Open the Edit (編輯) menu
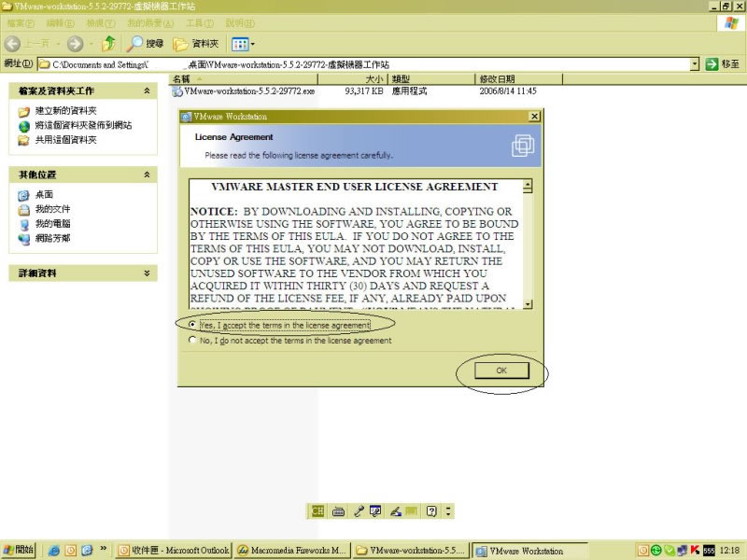 60,23
